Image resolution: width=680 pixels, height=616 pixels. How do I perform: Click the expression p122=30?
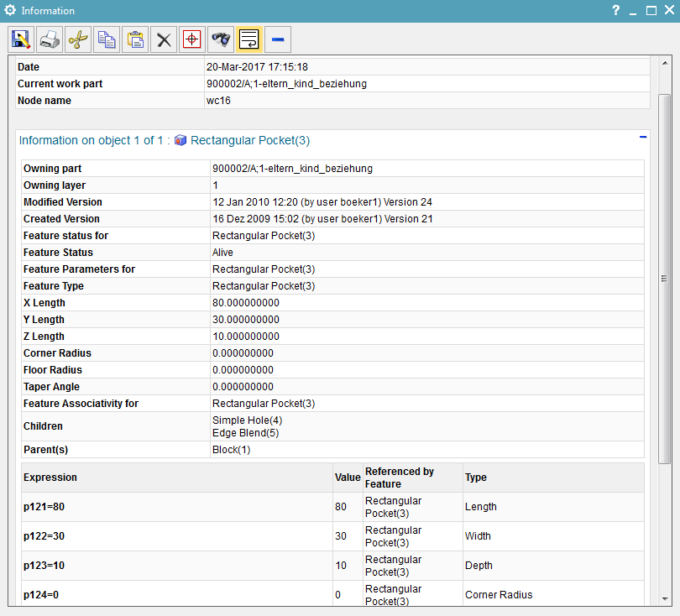(x=44, y=536)
